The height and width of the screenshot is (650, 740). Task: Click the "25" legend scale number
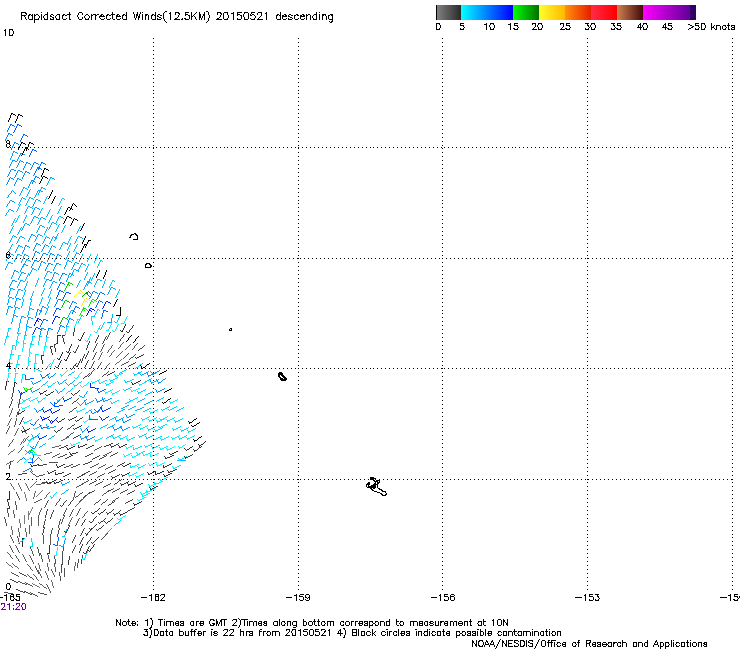(x=565, y=27)
